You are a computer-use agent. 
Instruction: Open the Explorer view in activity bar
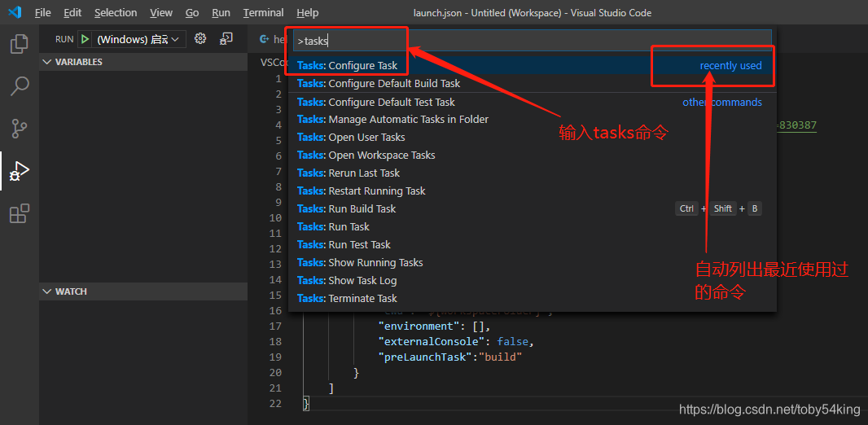[x=20, y=44]
